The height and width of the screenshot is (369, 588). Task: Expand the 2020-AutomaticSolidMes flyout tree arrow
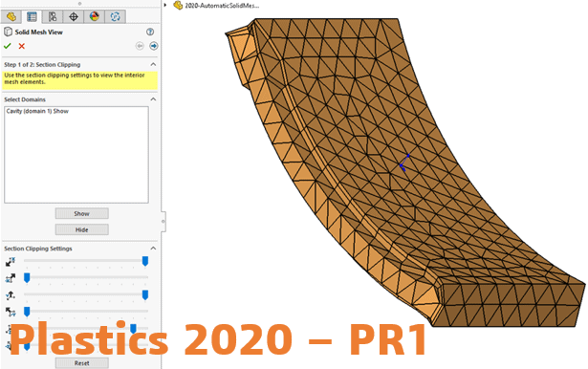tap(165, 5)
